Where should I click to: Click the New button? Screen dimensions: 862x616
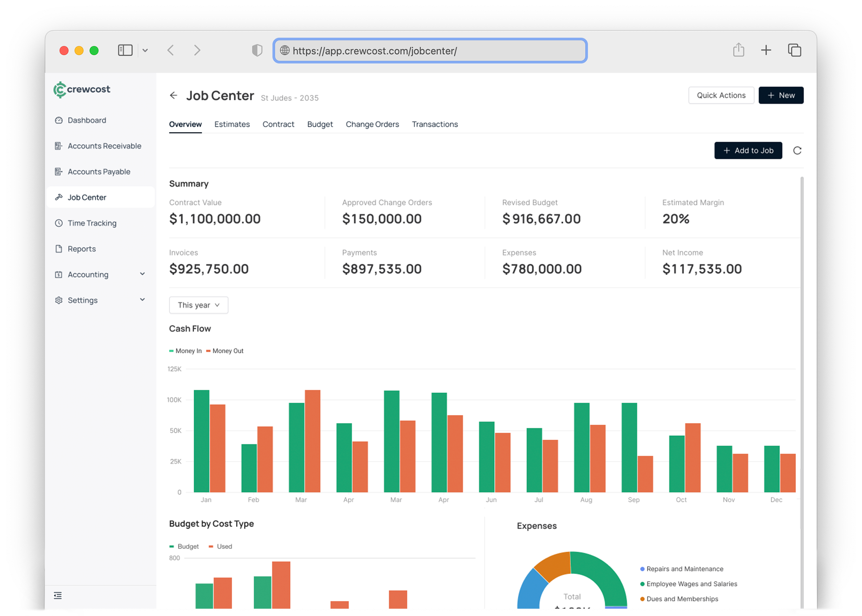click(781, 95)
